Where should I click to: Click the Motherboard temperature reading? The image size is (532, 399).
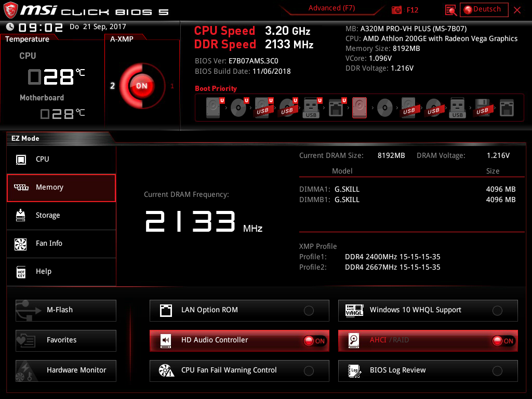pyautogui.click(x=62, y=114)
